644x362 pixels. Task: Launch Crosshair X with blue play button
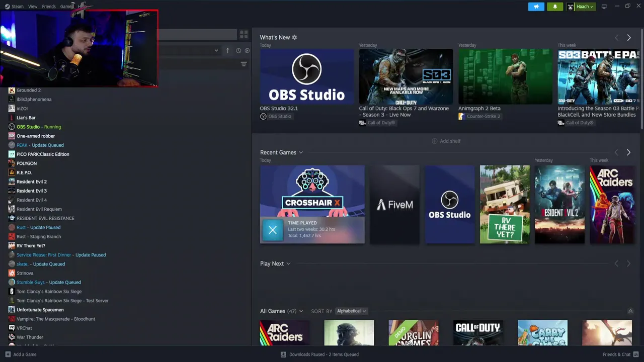pyautogui.click(x=273, y=230)
